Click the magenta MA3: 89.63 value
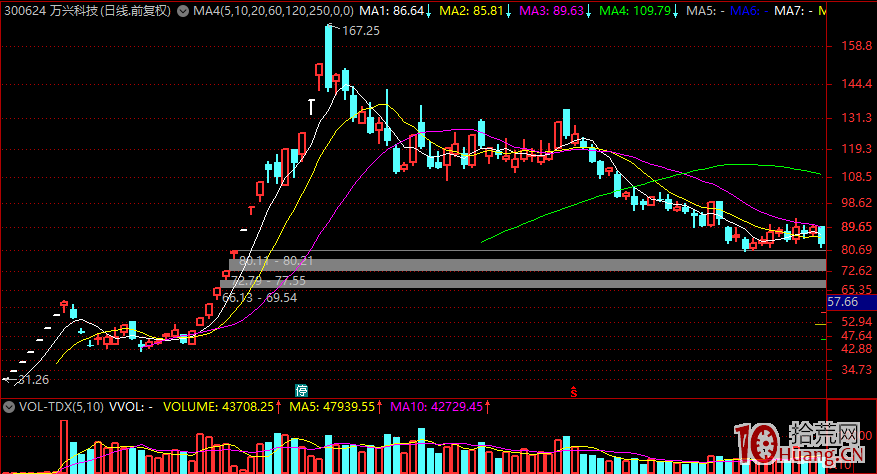The height and width of the screenshot is (474, 877). click(551, 11)
